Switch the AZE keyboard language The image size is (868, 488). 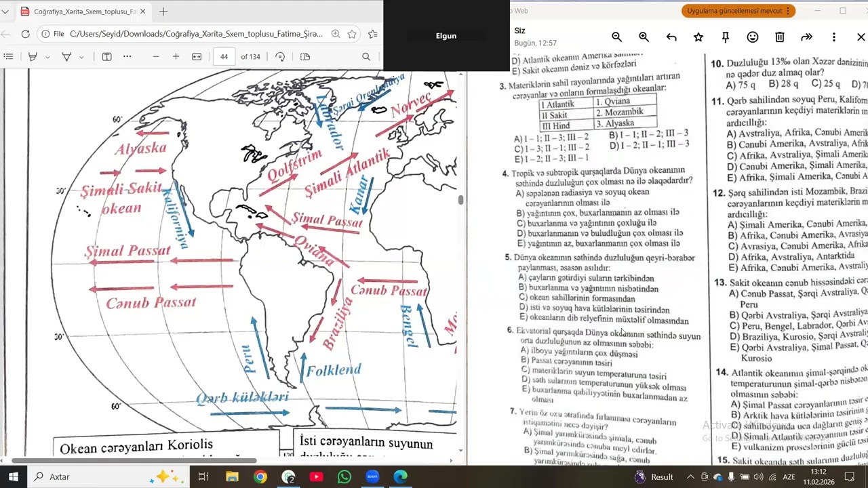789,476
